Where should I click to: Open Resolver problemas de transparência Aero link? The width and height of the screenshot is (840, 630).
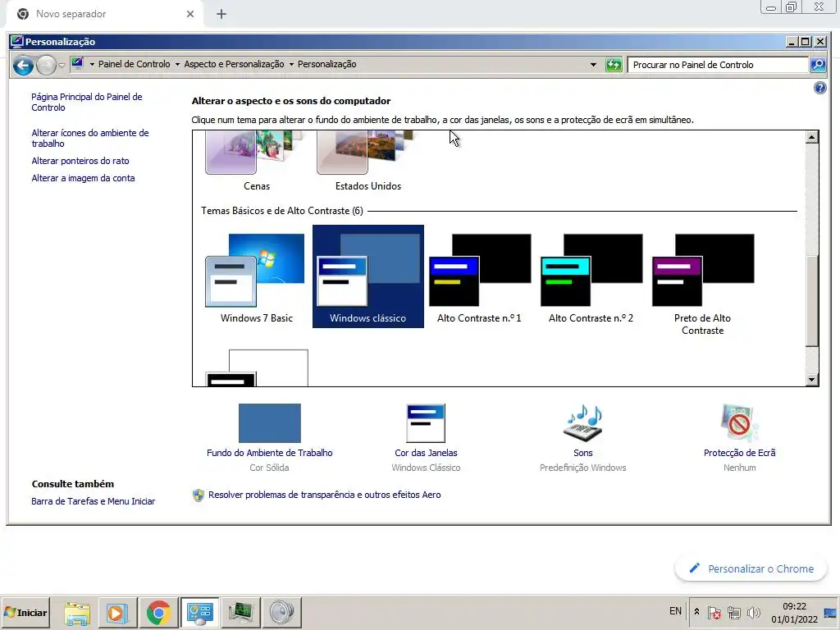(324, 495)
